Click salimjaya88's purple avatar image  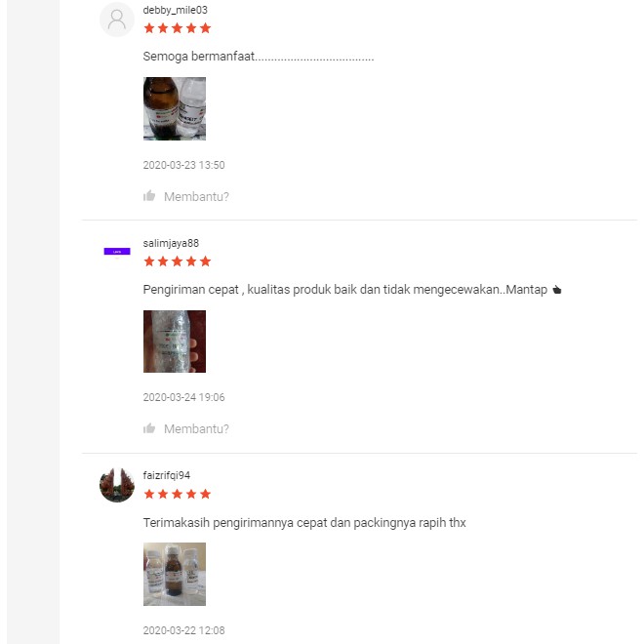pos(117,252)
